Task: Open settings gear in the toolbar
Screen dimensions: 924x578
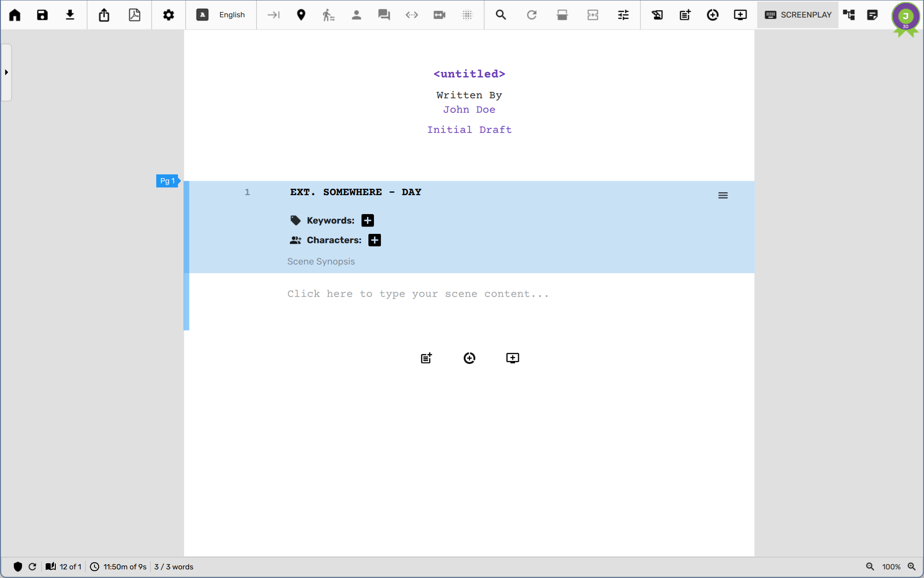Action: pyautogui.click(x=168, y=15)
